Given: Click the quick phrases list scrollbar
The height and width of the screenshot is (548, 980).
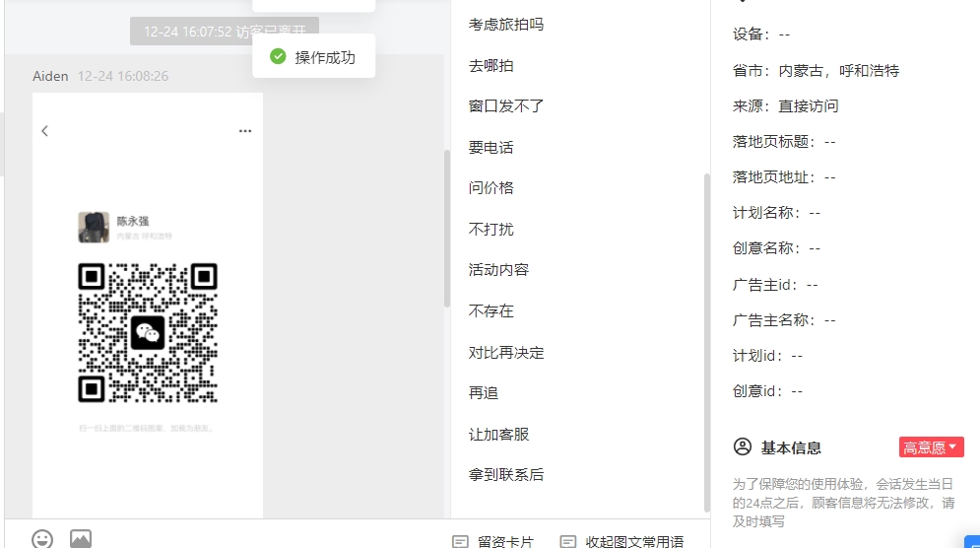Looking at the screenshot, I should pyautogui.click(x=707, y=343).
